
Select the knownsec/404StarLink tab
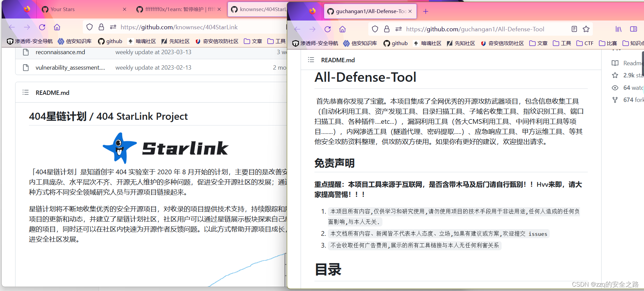tap(258, 9)
